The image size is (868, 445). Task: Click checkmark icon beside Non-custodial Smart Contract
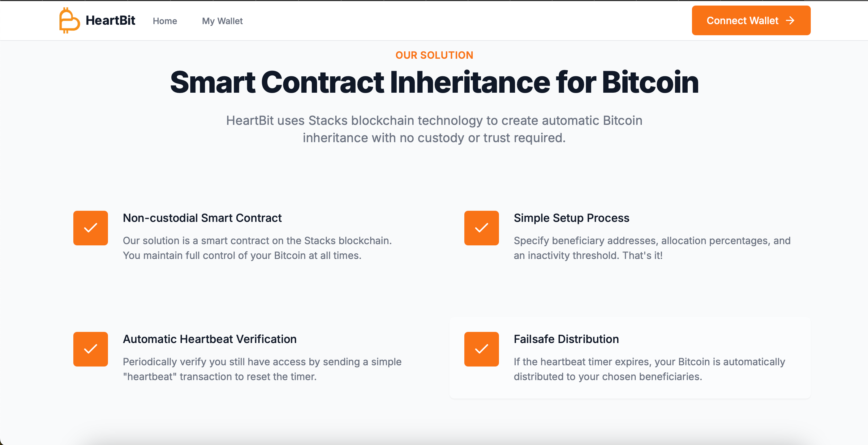pyautogui.click(x=91, y=228)
